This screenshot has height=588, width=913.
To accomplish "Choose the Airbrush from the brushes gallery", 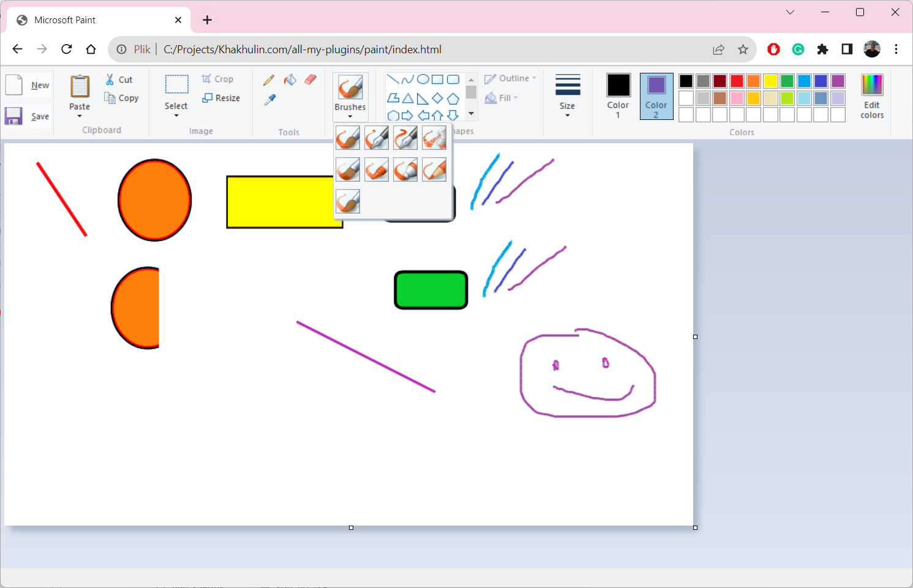I will tap(434, 138).
